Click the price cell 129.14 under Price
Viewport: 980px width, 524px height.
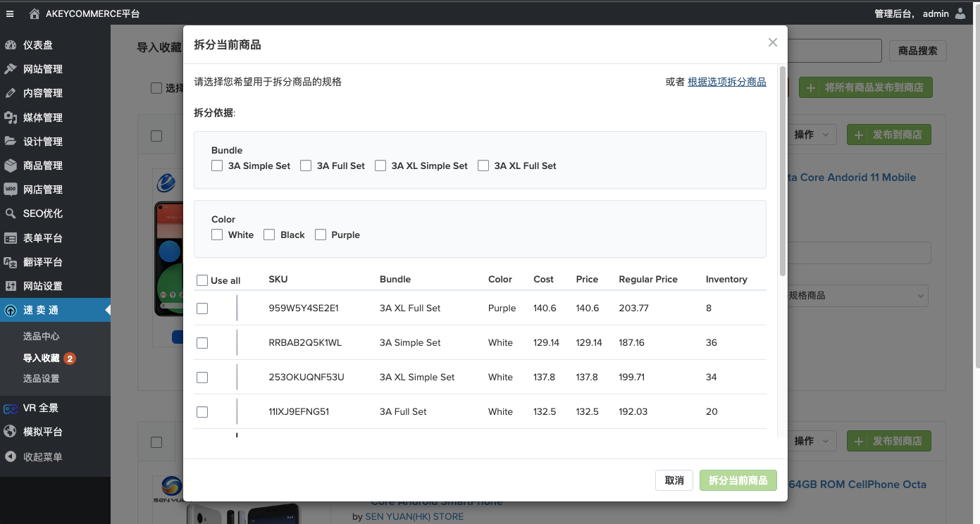pos(589,343)
